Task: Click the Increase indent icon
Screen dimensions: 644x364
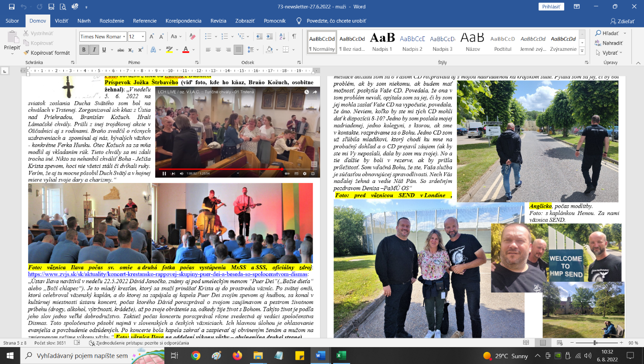Action: 271,37
